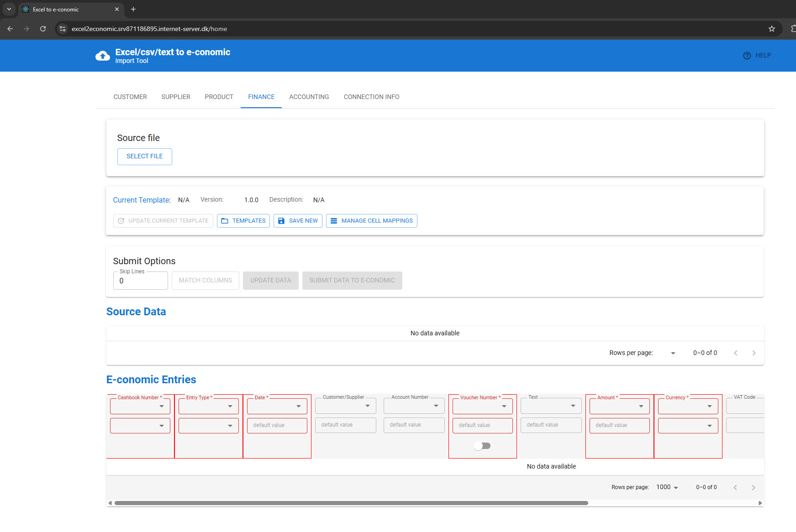Screen dimensions: 796x532
Task: Open Amount column dropdown
Action: tap(620, 406)
